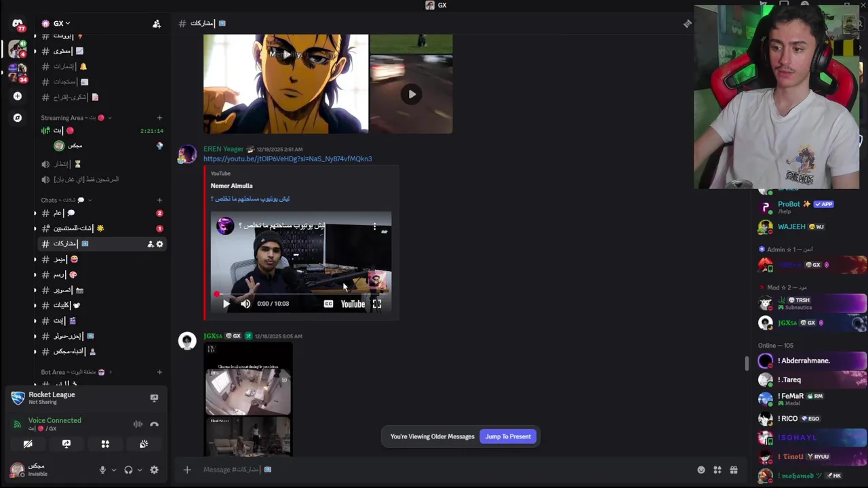Open the تصوير channel with camera emoji
Image resolution: width=868 pixels, height=488 pixels.
coord(102,290)
